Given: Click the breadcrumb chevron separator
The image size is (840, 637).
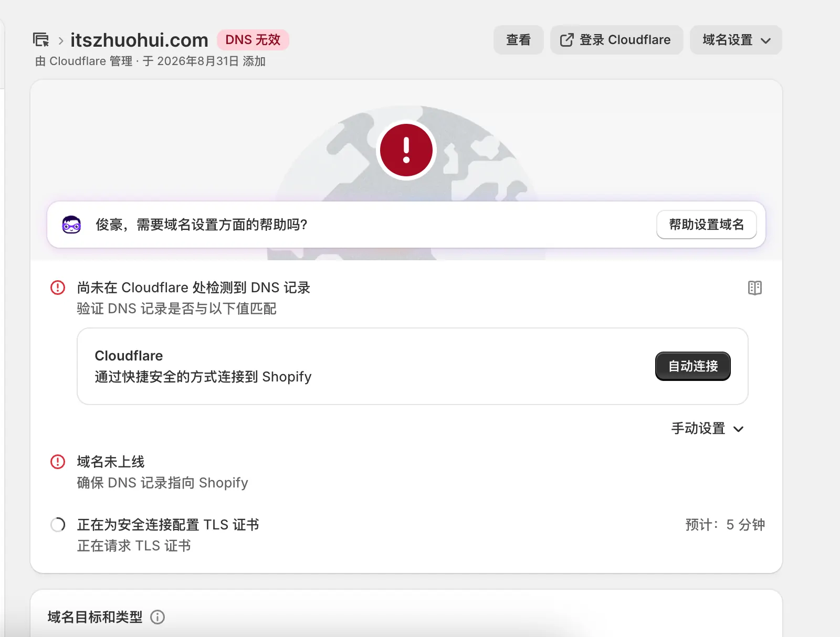Looking at the screenshot, I should (x=61, y=40).
